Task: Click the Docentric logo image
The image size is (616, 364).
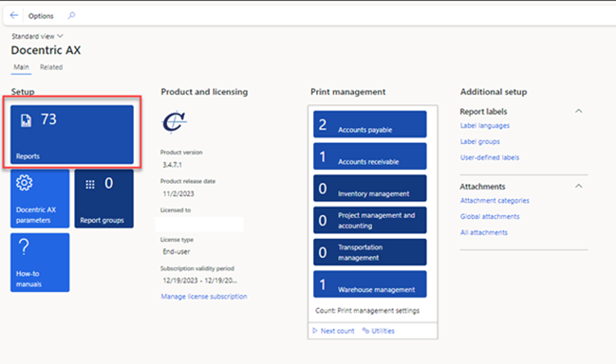Action: pos(175,122)
